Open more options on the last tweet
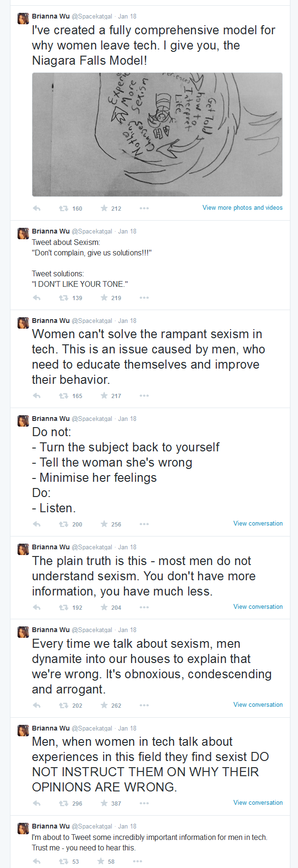298x868 pixels. 138,861
